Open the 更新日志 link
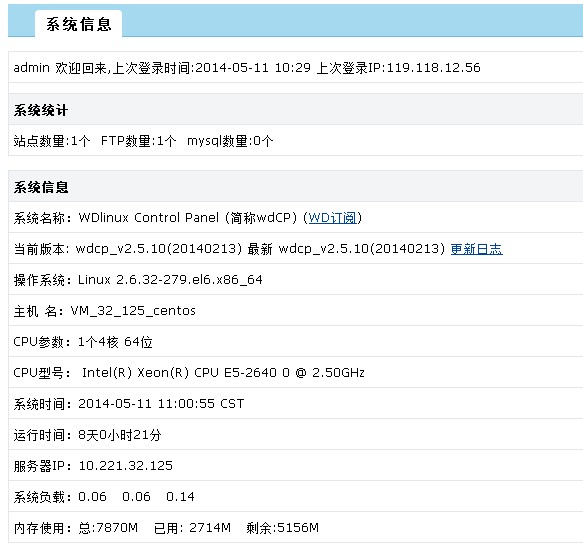The image size is (583, 553). 477,249
